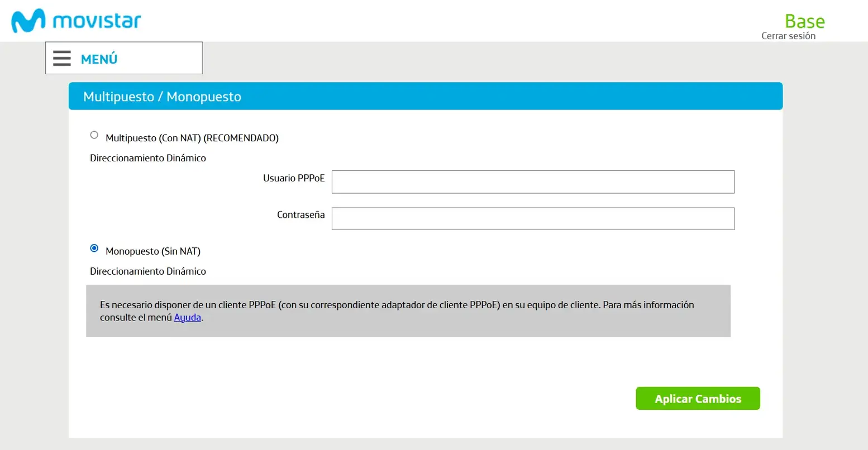
Task: Click the Multipuesto / Monopuesto blue header bar
Action: 426,96
